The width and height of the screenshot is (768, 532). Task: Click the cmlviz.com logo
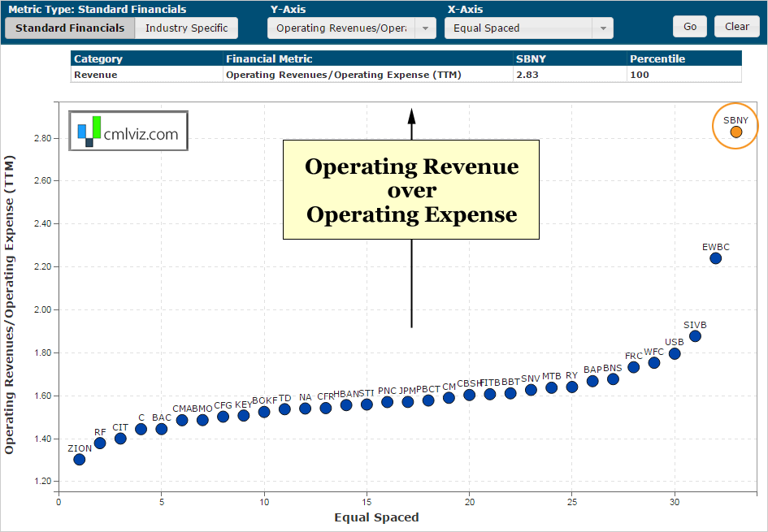coord(128,131)
